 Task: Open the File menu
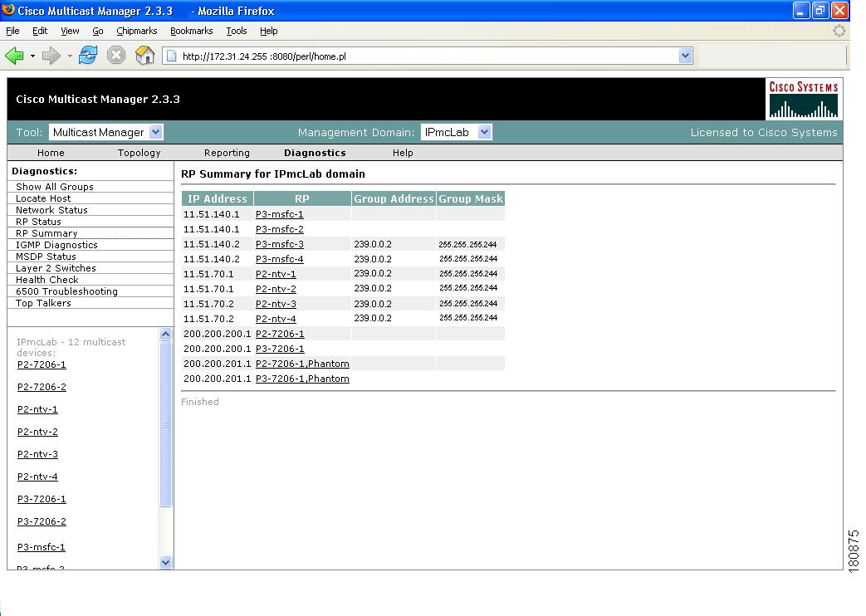click(x=12, y=31)
